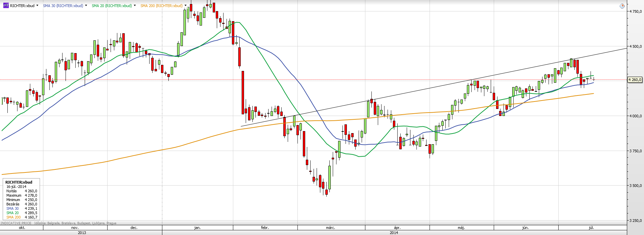Expand the SMA 20 (RICHTER:xbud) dropdown
644x235 pixels.
click(135, 5)
